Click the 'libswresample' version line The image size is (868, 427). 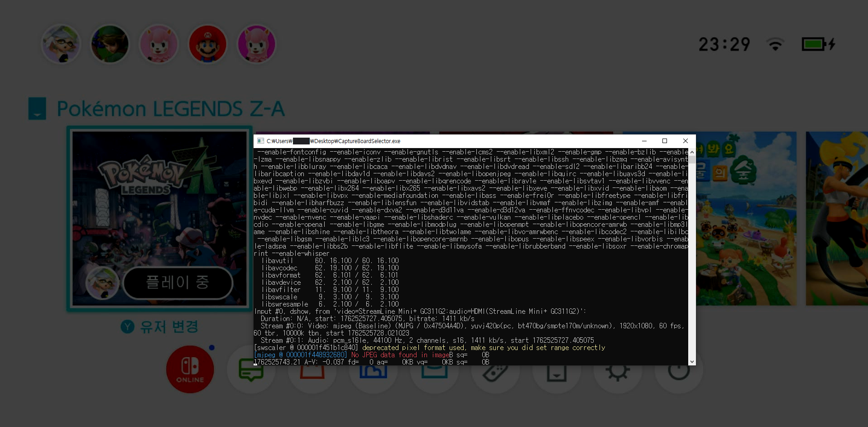coord(330,304)
